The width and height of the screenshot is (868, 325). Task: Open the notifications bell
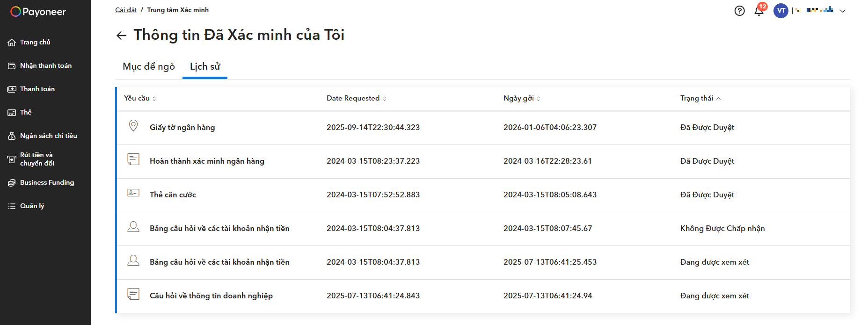pyautogui.click(x=759, y=11)
